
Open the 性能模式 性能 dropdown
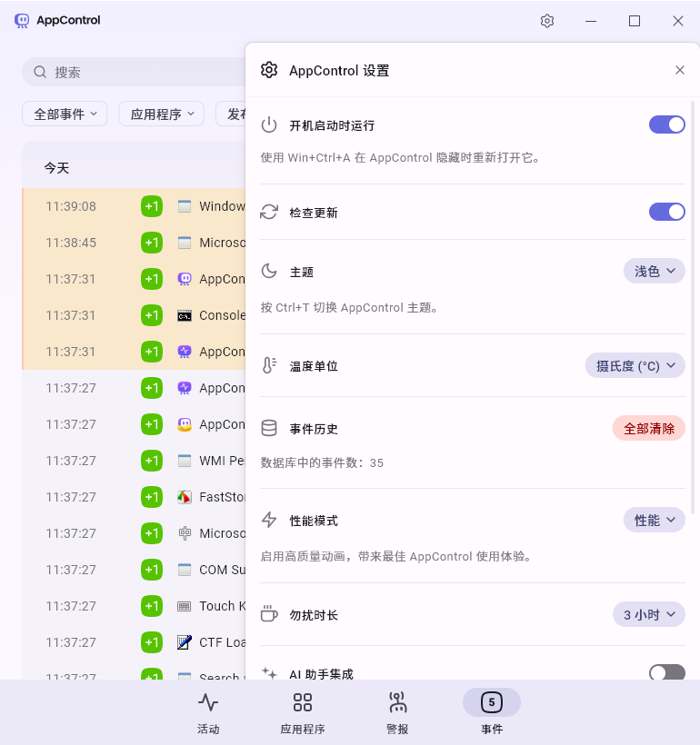pos(654,520)
